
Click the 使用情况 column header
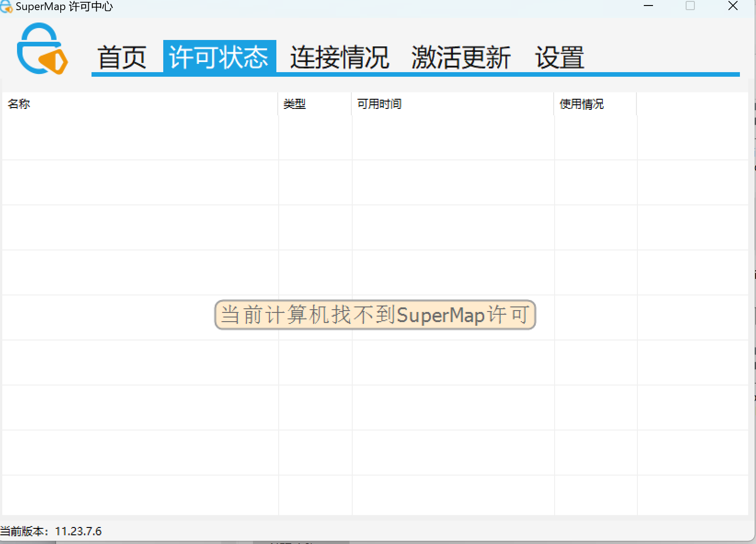(596, 104)
